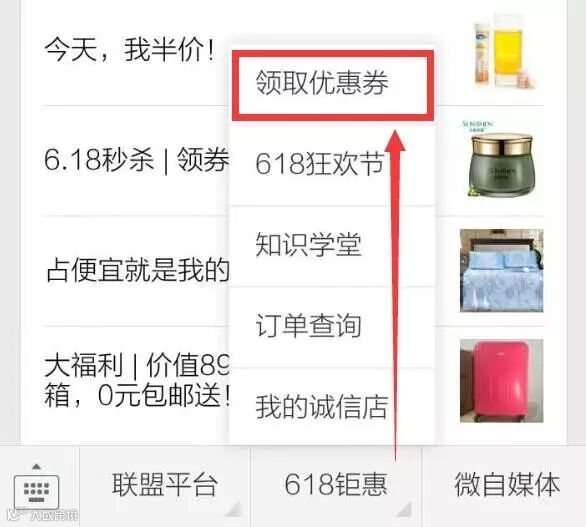Open the 大福利 luggage giveaway article
The width and height of the screenshot is (586, 527).
coord(137,380)
